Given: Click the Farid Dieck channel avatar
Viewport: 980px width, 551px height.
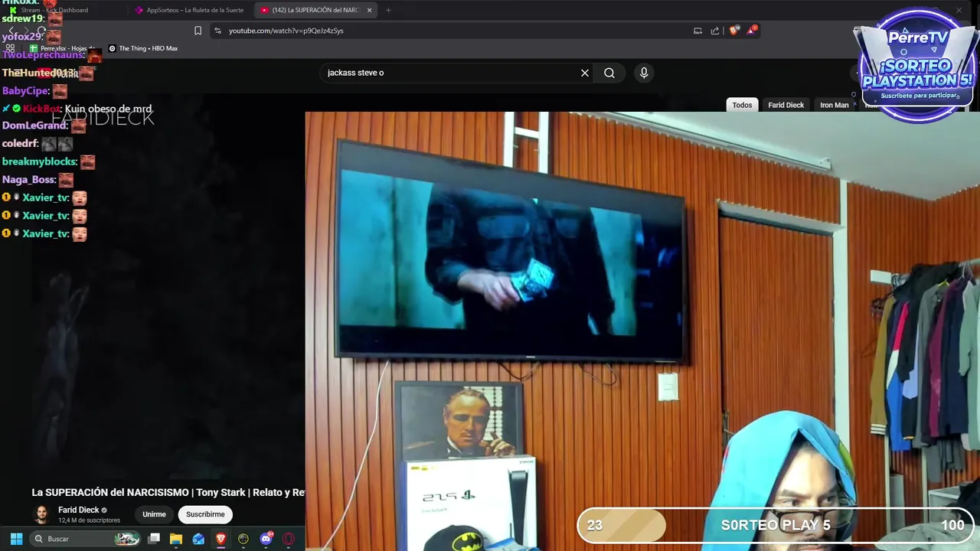Looking at the screenshot, I should click(42, 514).
